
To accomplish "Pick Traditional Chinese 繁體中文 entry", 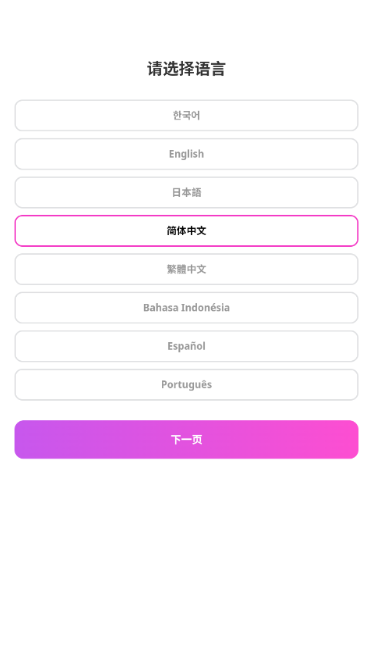I will coord(186,269).
